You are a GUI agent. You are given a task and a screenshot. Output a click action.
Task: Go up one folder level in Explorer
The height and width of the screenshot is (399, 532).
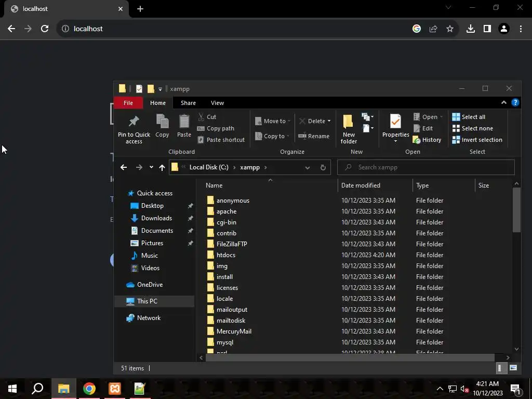point(162,167)
